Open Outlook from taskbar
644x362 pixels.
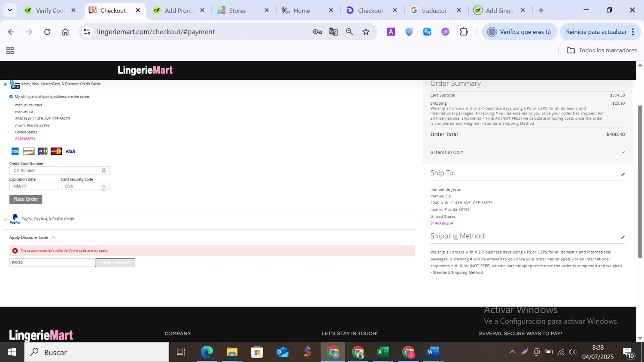pyautogui.click(x=282, y=352)
